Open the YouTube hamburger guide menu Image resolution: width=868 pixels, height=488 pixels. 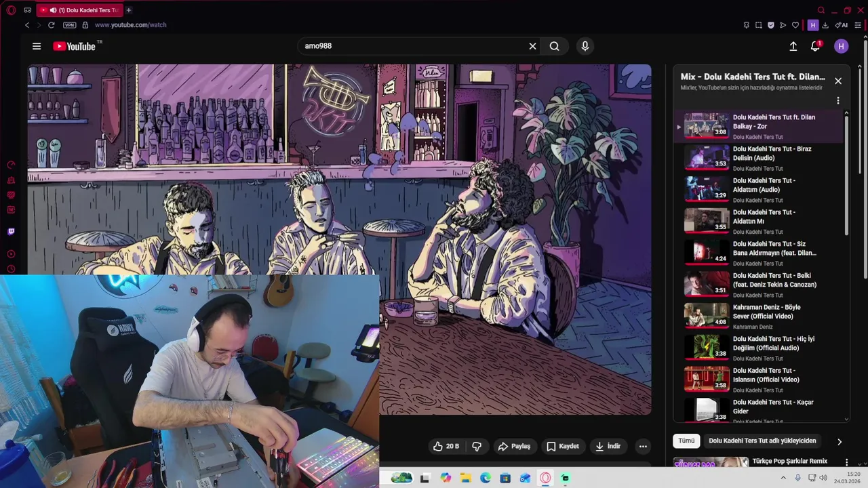click(x=37, y=46)
